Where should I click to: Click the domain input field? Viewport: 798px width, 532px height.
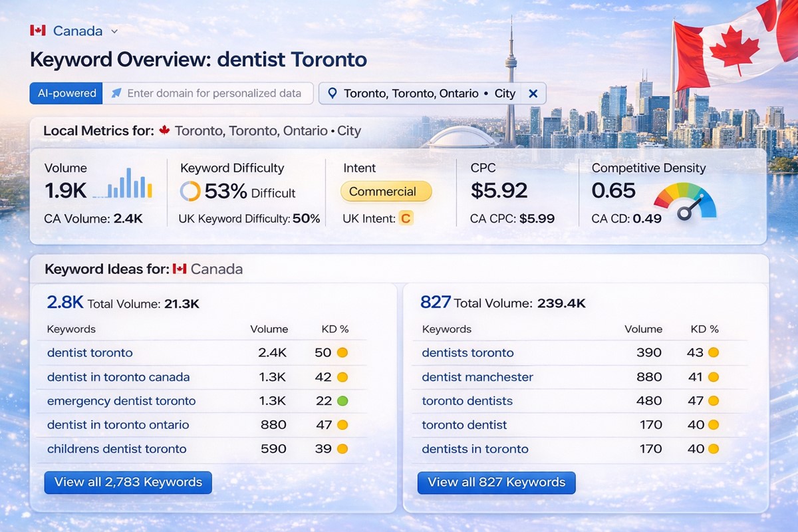(x=213, y=93)
